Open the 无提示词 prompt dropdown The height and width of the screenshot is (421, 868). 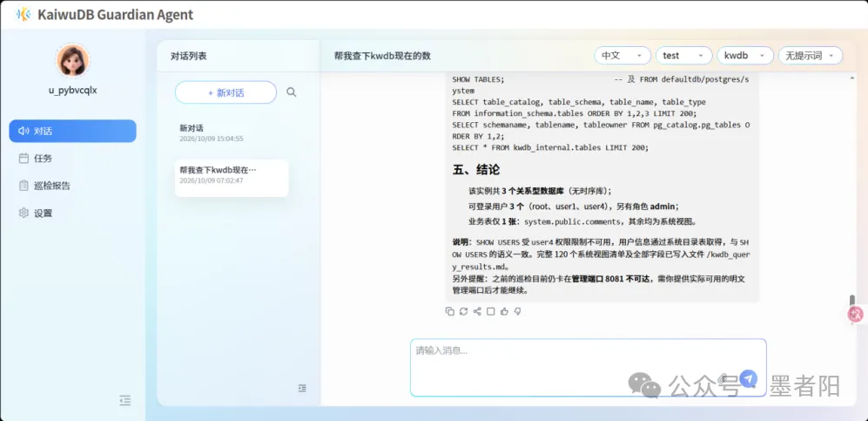[x=811, y=56]
